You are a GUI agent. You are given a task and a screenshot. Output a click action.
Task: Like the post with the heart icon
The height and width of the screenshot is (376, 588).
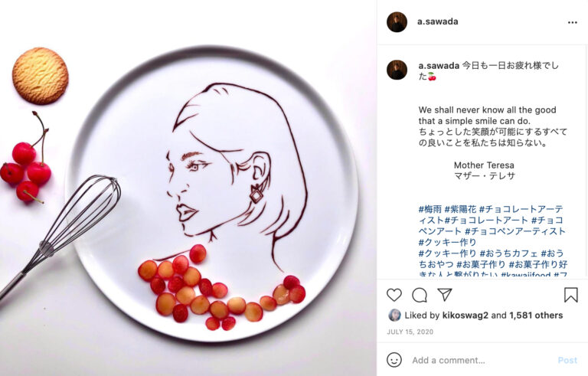pyautogui.click(x=394, y=296)
